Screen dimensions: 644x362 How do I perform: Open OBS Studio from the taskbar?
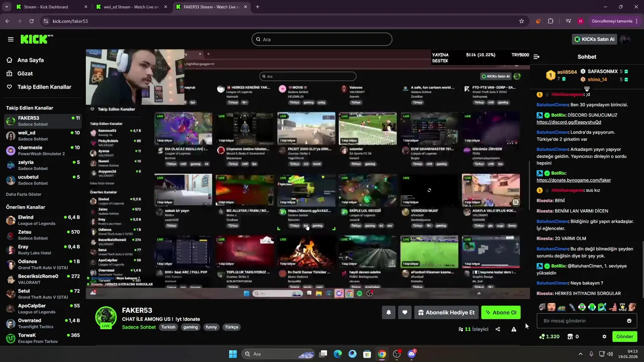pyautogui.click(x=397, y=354)
